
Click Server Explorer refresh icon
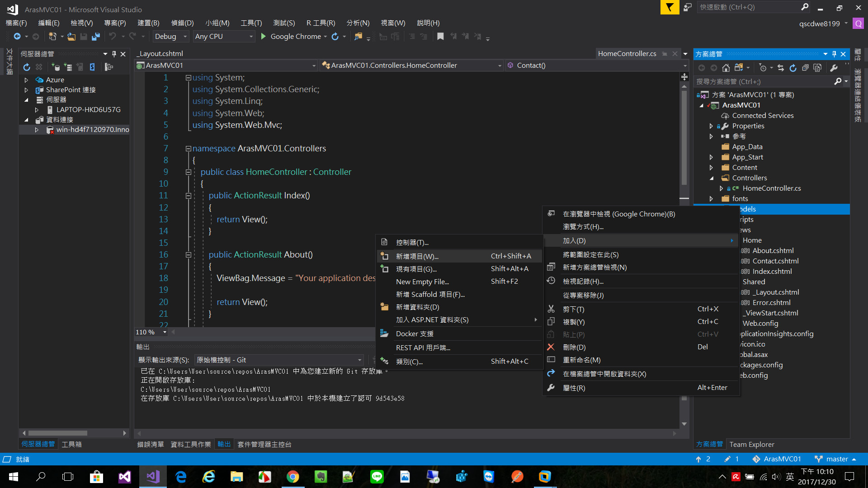27,67
